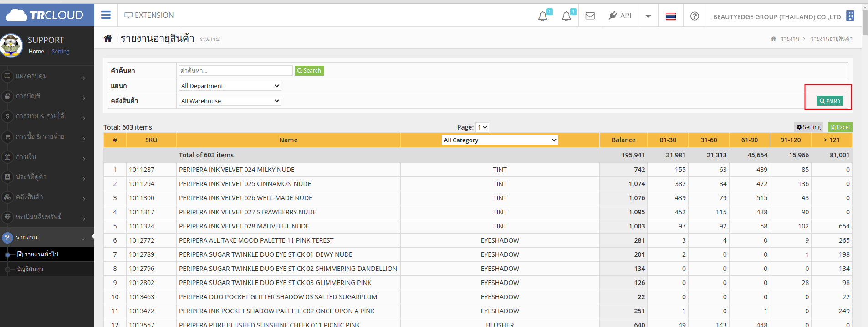Click the 01-30 column header
Screen dimensions: 868x327
668,140
